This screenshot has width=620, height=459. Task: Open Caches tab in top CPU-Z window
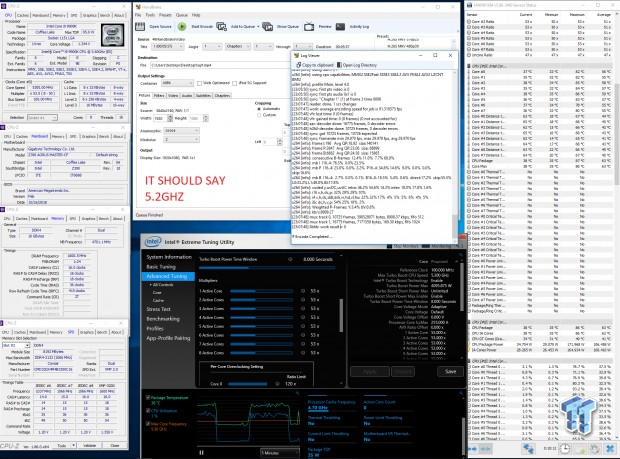point(23,15)
